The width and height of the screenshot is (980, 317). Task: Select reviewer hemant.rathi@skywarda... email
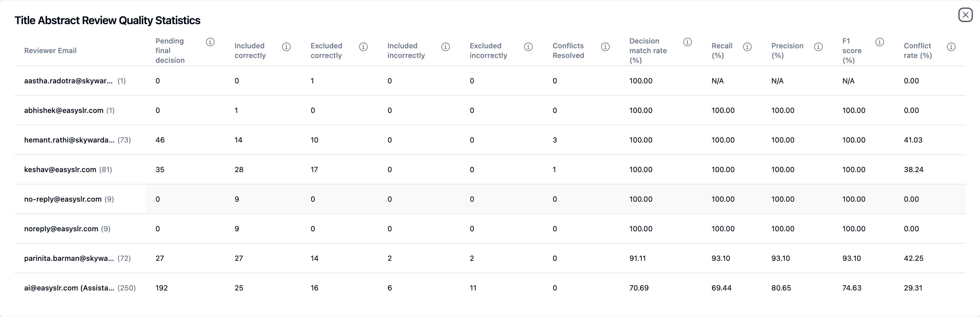click(x=69, y=140)
